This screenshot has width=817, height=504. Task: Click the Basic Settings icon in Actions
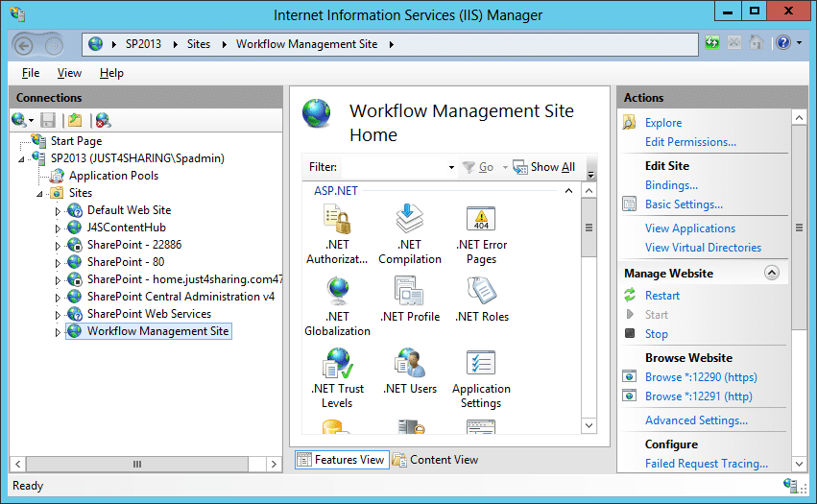(630, 204)
